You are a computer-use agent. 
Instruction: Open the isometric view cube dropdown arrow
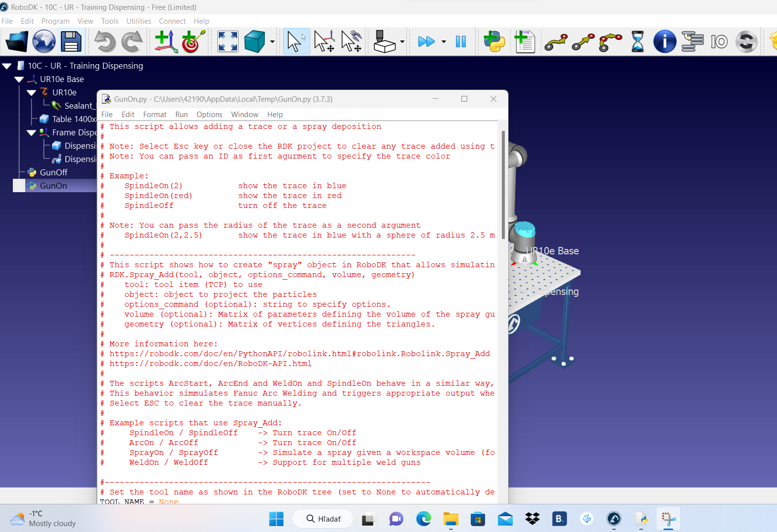[272, 42]
